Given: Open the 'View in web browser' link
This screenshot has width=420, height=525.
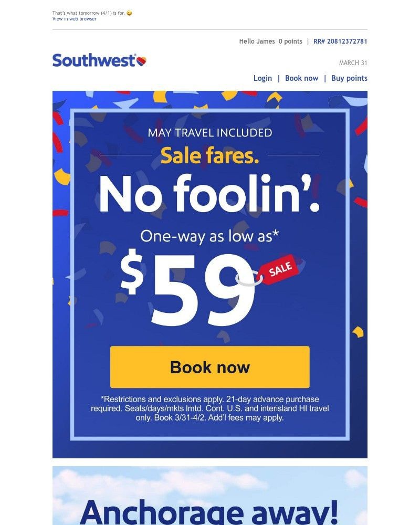Looking at the screenshot, I should 73,18.
